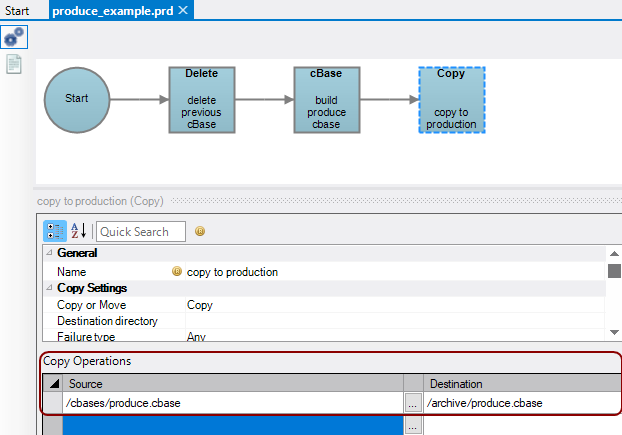622x435 pixels.
Task: Select the Delete previous cBase step
Action: click(x=201, y=100)
